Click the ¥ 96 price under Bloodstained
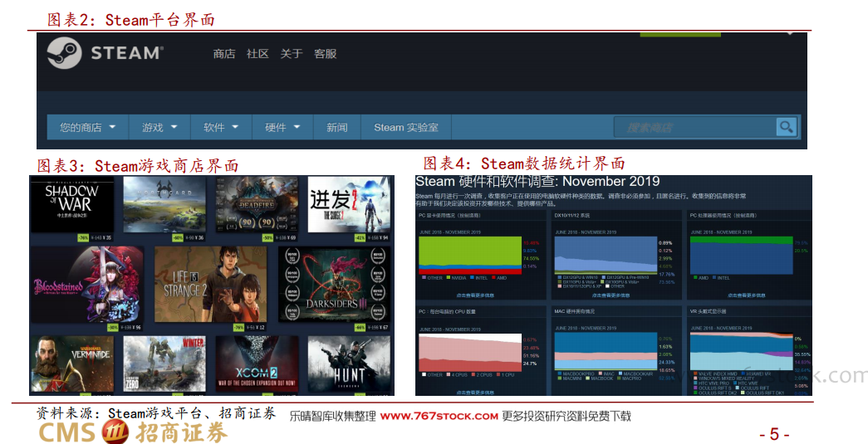The width and height of the screenshot is (868, 444). pos(136,327)
